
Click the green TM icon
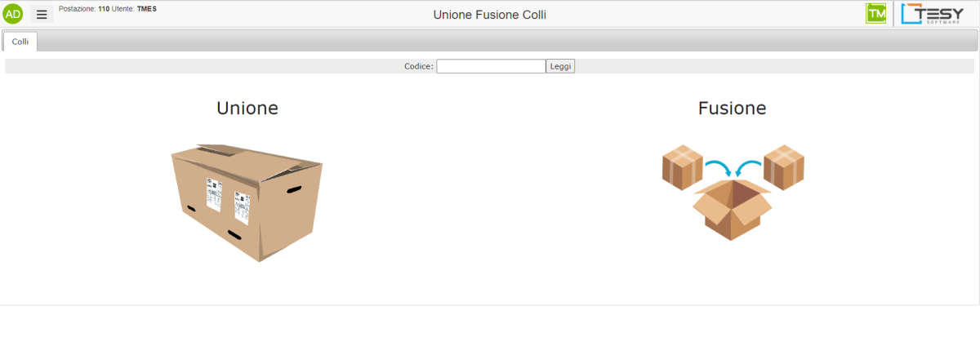pyautogui.click(x=876, y=14)
